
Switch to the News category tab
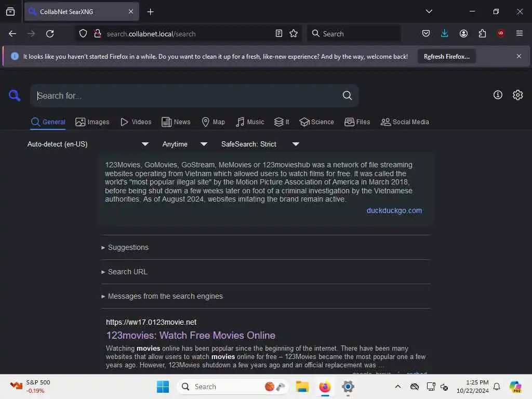[176, 122]
